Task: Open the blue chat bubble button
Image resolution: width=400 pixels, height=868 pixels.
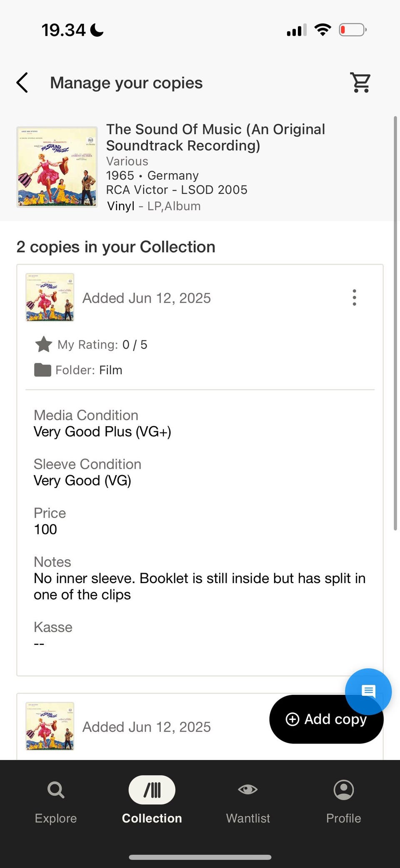Action: pyautogui.click(x=368, y=692)
